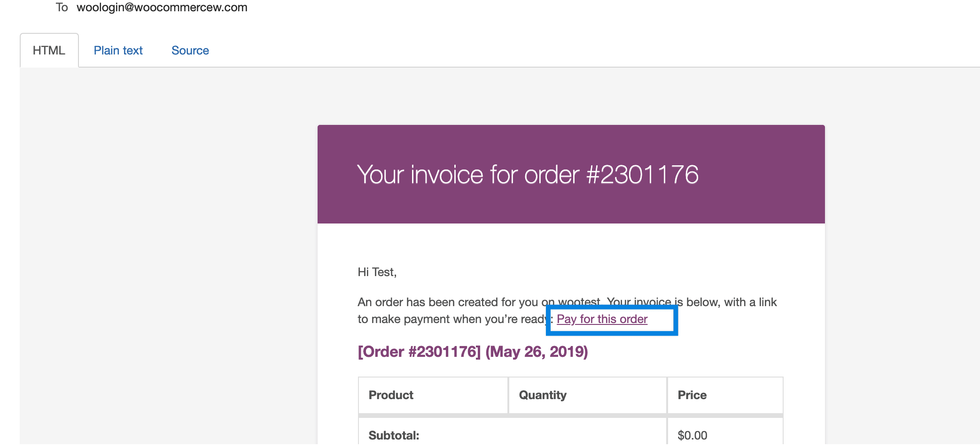This screenshot has height=447, width=980.
Task: Select the Product column header
Action: pos(391,395)
